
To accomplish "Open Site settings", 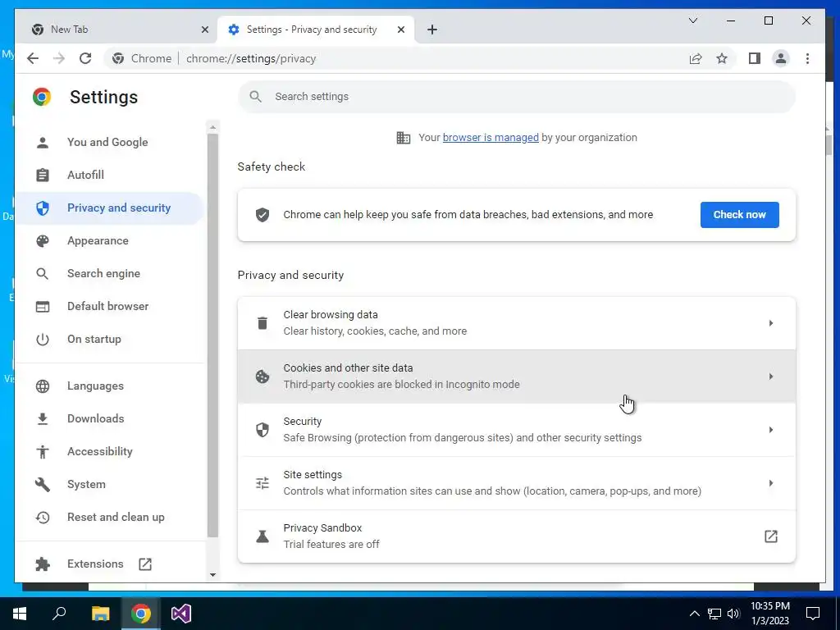I will pyautogui.click(x=517, y=482).
